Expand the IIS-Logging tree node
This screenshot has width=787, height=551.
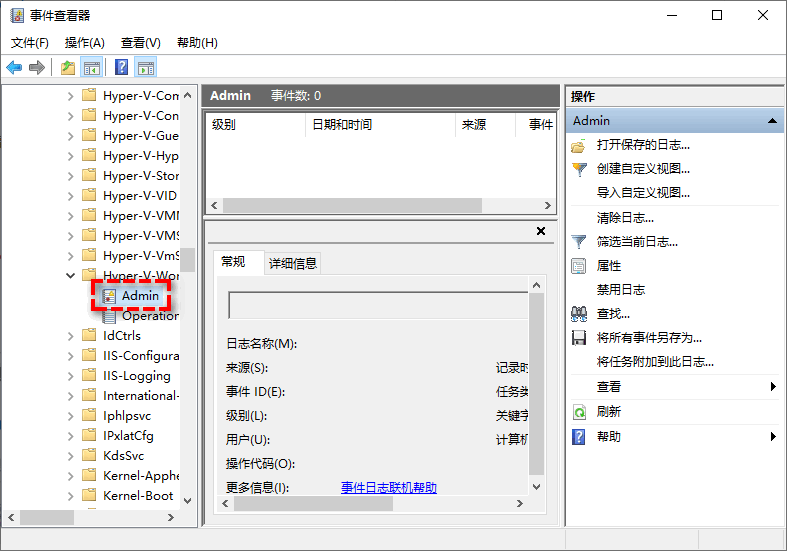(70, 376)
